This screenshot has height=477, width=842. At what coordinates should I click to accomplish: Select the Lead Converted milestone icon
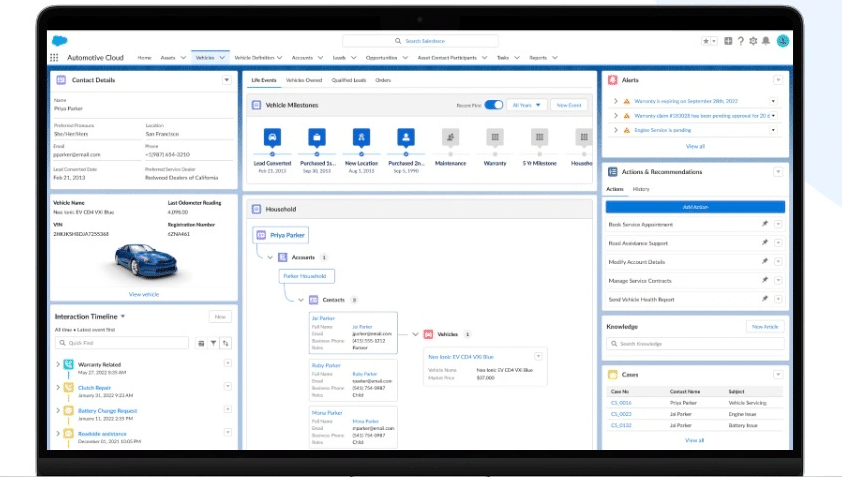pos(272,137)
